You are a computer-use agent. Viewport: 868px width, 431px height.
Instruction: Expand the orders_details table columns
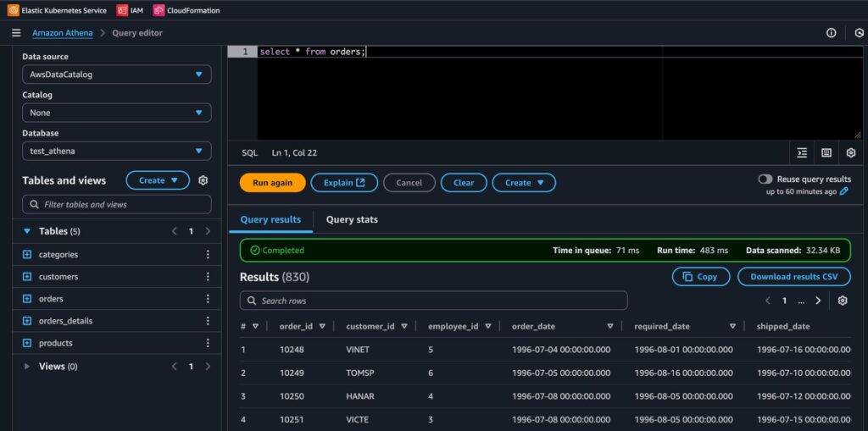[27, 321]
